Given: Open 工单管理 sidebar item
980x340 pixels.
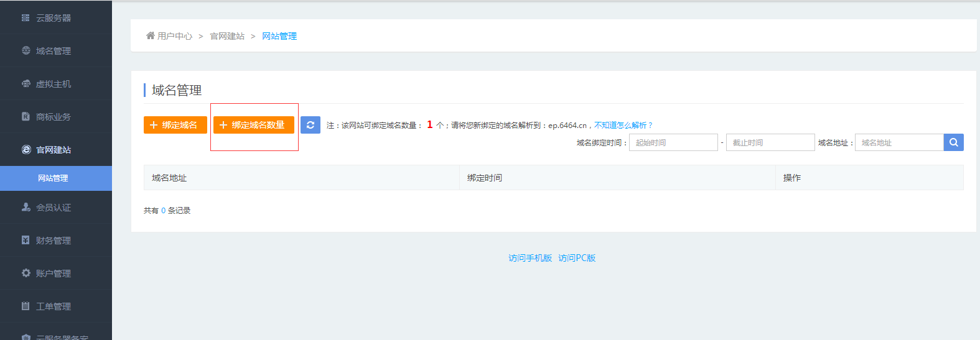Looking at the screenshot, I should (53, 306).
